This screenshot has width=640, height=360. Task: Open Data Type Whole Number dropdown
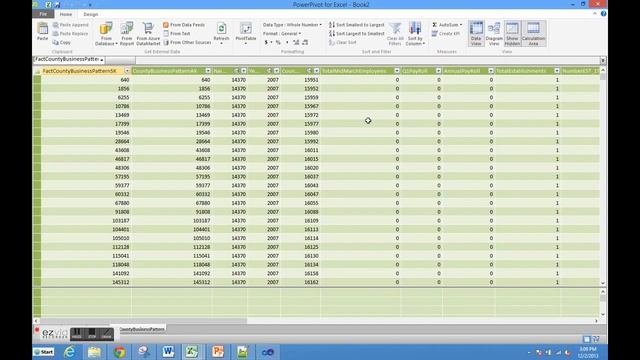tap(292, 25)
